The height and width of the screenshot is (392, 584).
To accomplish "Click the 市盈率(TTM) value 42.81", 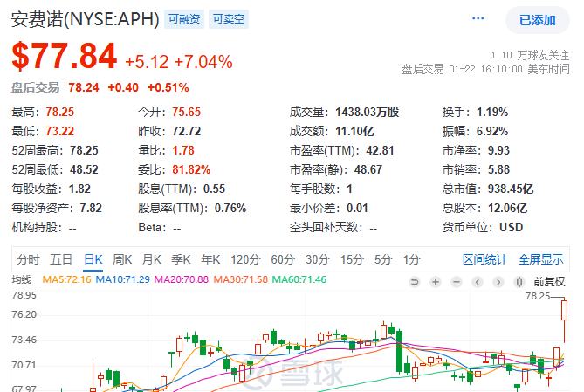I will click(380, 150).
